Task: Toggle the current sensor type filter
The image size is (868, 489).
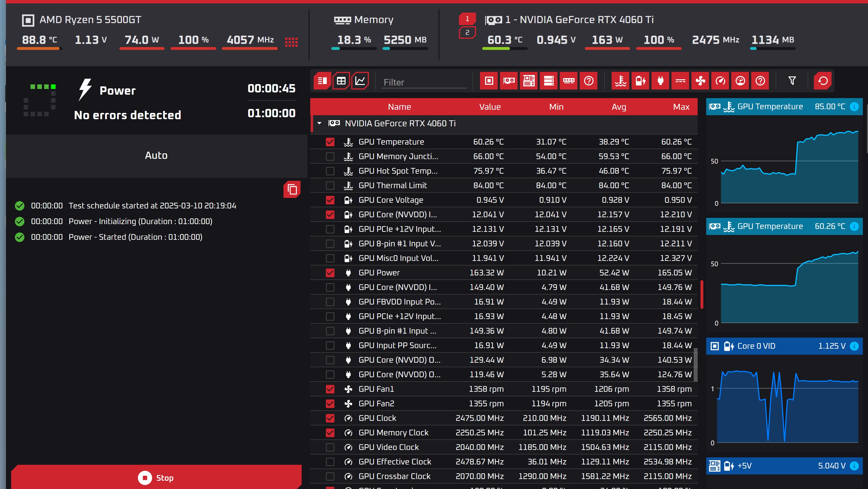Action: point(680,81)
